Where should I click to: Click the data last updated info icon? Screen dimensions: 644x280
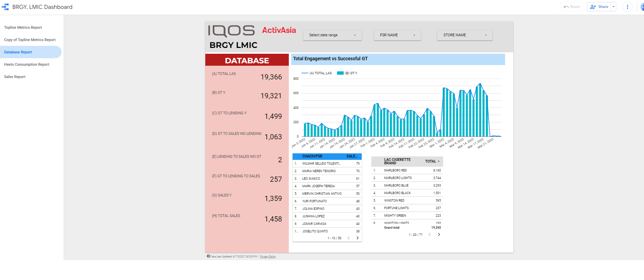pos(208,256)
